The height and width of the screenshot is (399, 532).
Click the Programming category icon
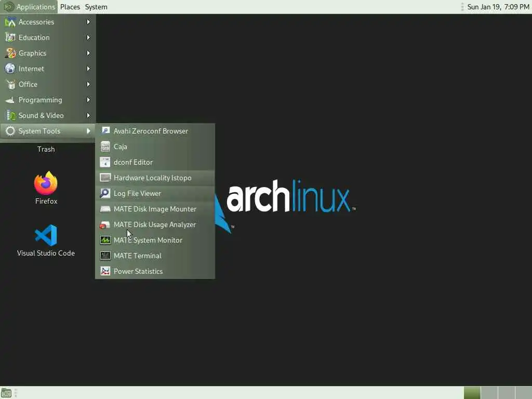point(10,100)
